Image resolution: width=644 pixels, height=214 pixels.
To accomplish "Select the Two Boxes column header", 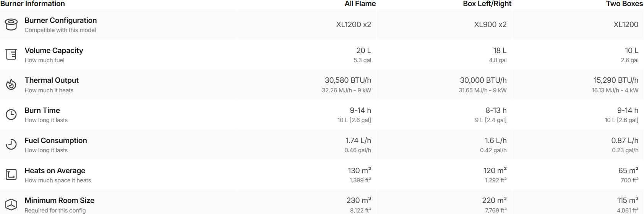I will click(x=624, y=4).
